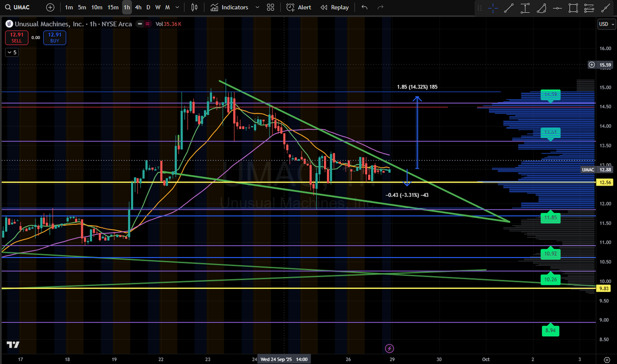The width and height of the screenshot is (617, 364).
Task: Toggle the market status pill icon
Action: pyautogui.click(x=142, y=24)
